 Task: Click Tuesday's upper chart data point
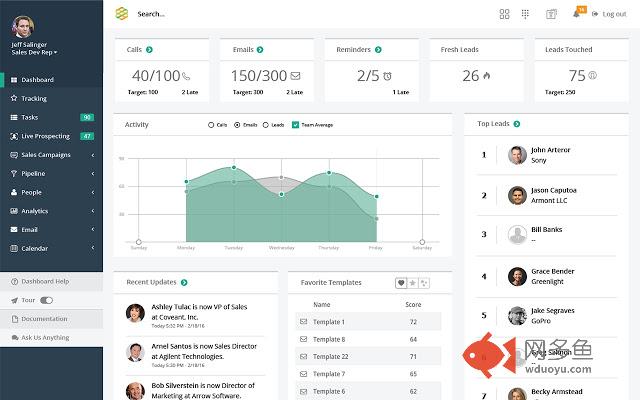coord(234,168)
